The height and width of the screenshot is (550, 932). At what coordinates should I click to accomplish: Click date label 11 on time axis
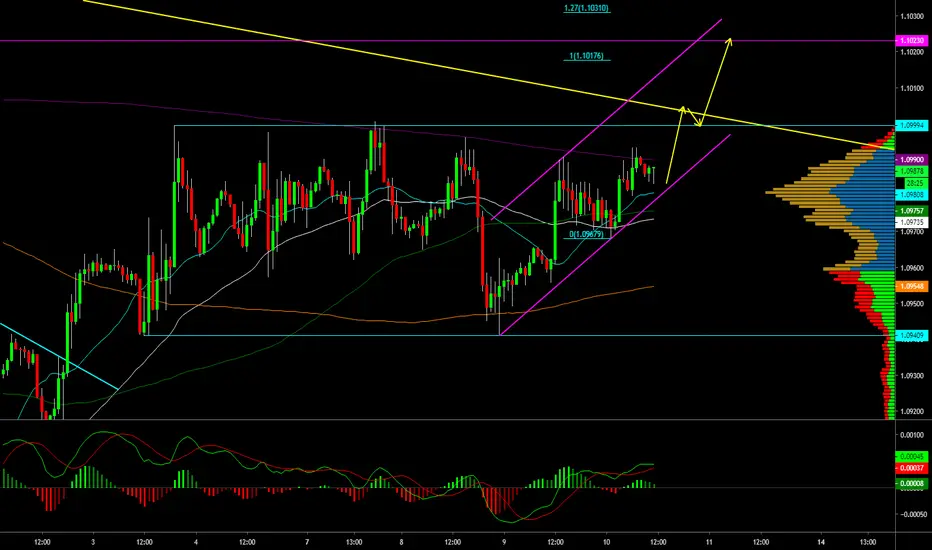pos(709,542)
